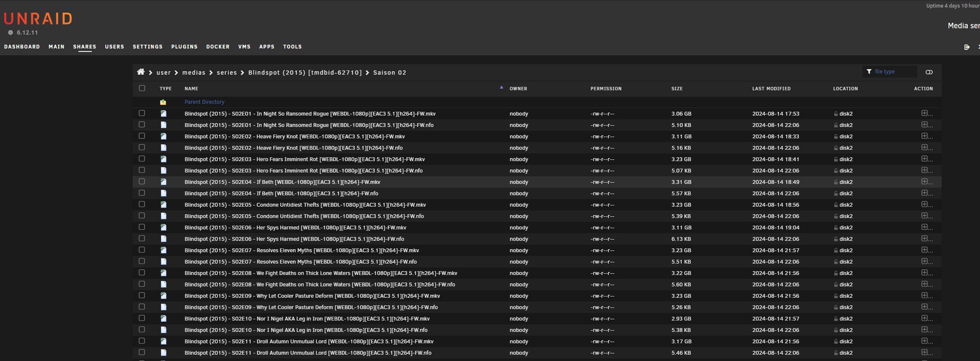Click the logout icon in the header
This screenshot has width=980, height=361.
point(967,47)
